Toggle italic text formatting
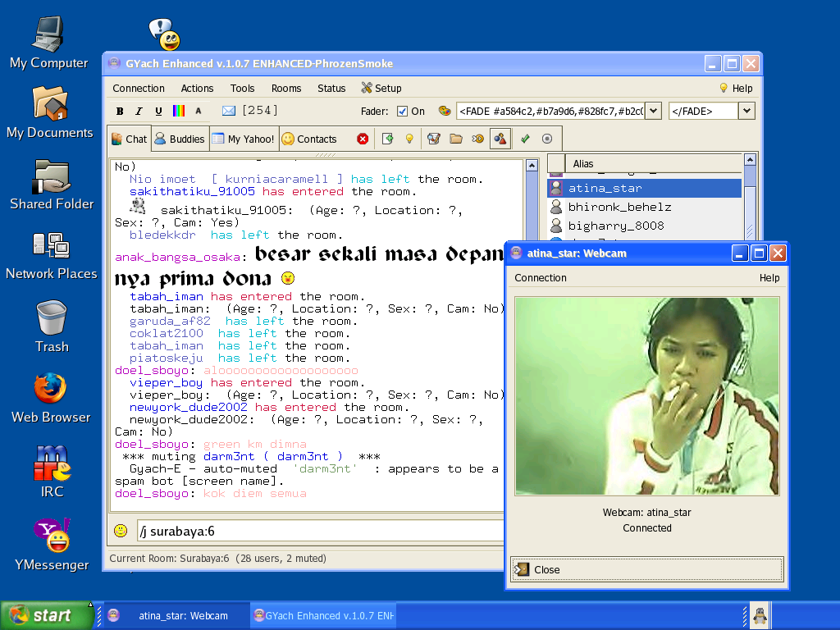 pos(139,112)
